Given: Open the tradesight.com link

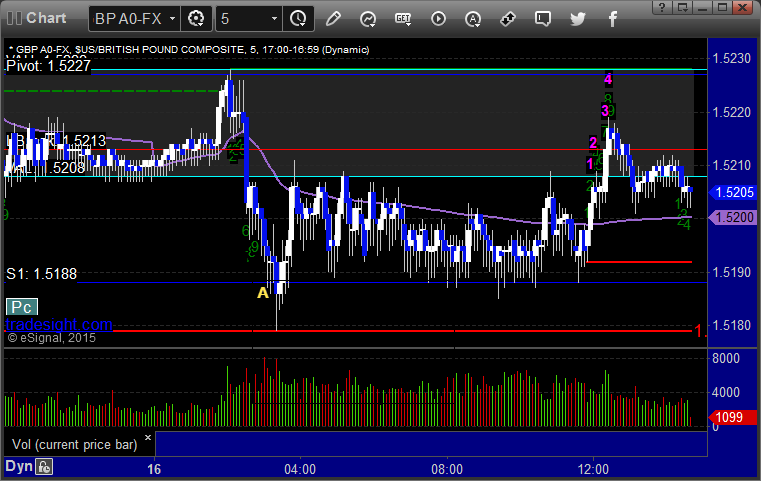Looking at the screenshot, I should tap(59, 324).
